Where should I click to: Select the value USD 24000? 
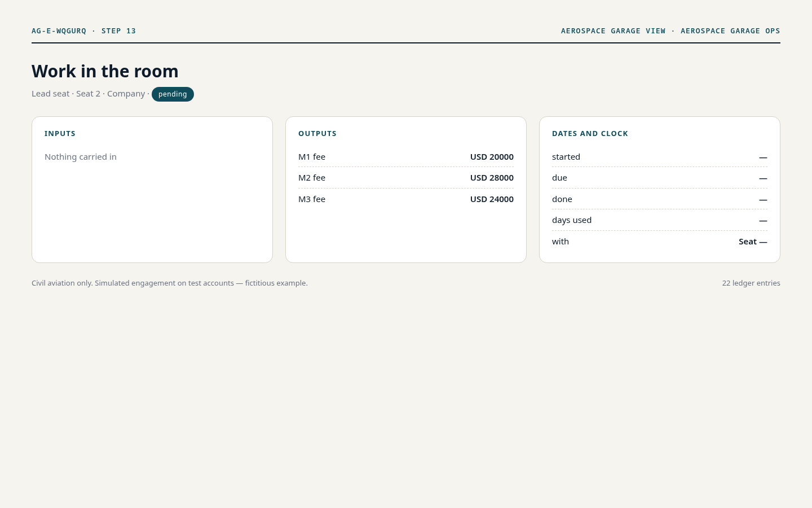[492, 199]
